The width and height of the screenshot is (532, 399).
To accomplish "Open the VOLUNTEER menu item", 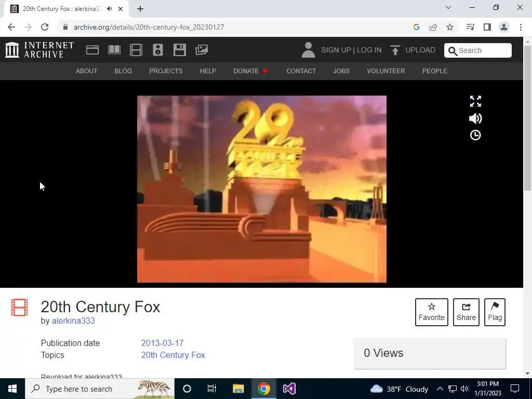I will [x=386, y=71].
